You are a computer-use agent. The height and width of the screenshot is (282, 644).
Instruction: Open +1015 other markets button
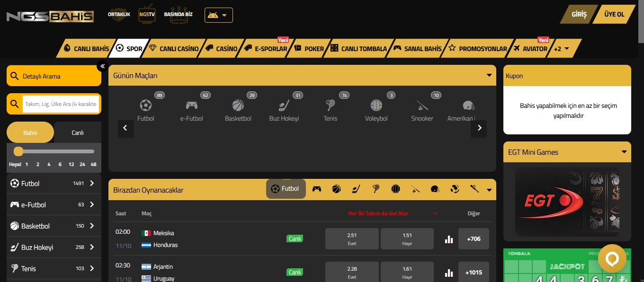tap(474, 273)
